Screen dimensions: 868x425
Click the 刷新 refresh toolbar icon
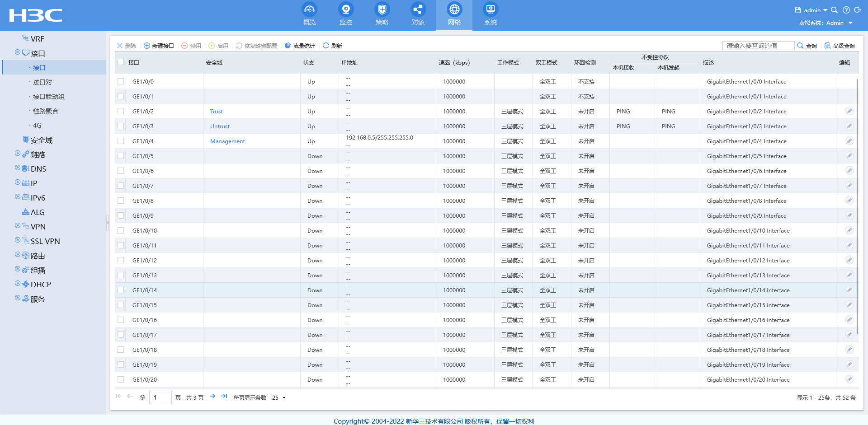click(x=326, y=46)
